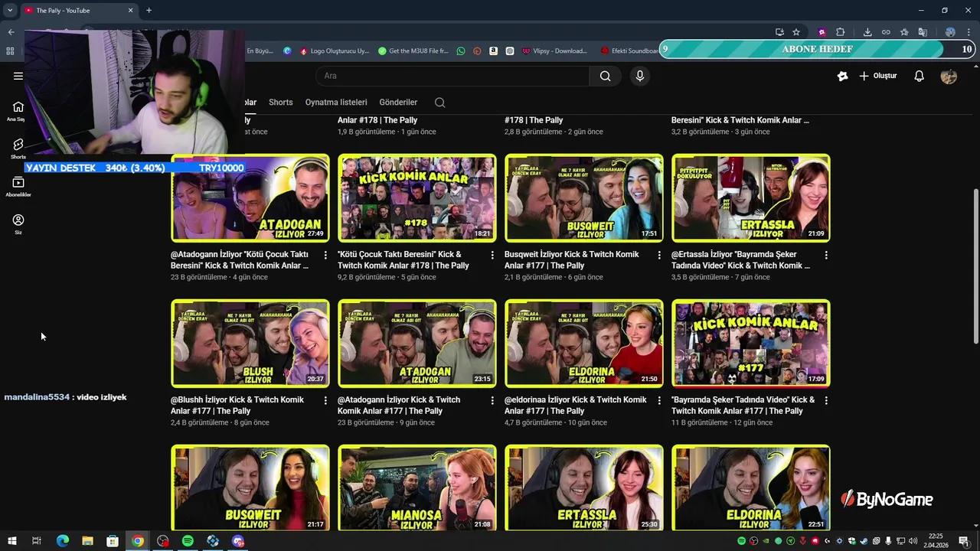The width and height of the screenshot is (980, 551).
Task: Open the YouTube guide hamburger menu
Action: [x=18, y=76]
